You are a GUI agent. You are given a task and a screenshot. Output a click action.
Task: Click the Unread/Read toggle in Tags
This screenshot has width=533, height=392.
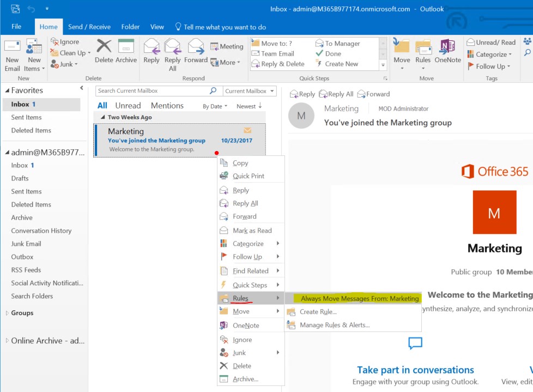(491, 42)
